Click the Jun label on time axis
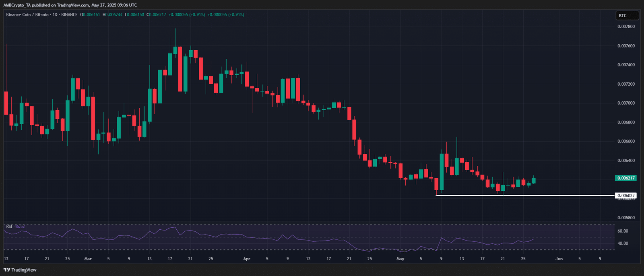Screen dimensions: 644x276 pyautogui.click(x=559, y=259)
